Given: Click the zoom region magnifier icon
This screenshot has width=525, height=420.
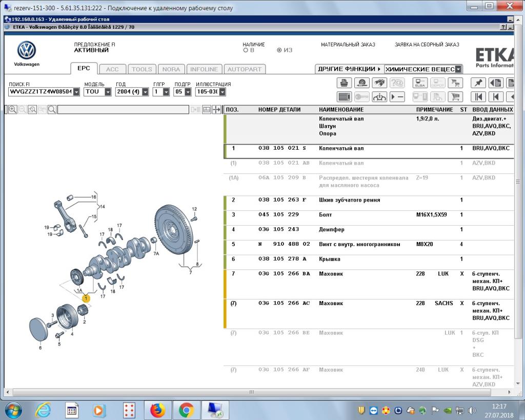Looking at the screenshot, I should (x=32, y=110).
